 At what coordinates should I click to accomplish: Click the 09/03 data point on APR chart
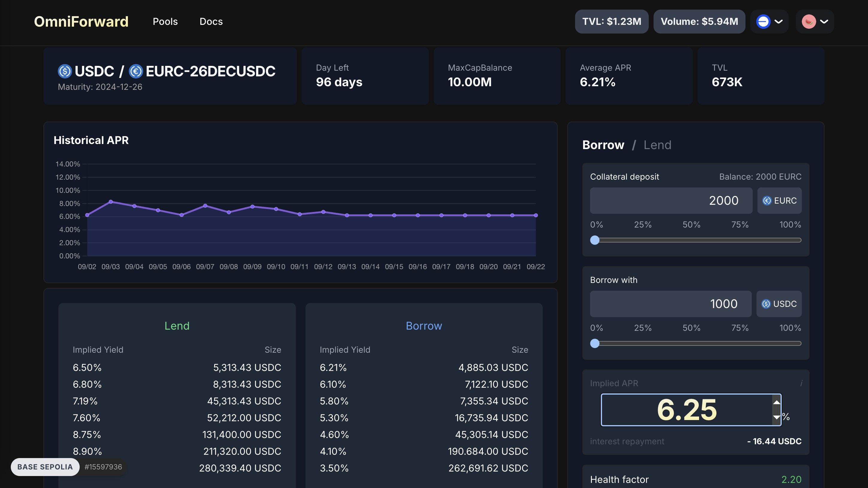pos(111,202)
